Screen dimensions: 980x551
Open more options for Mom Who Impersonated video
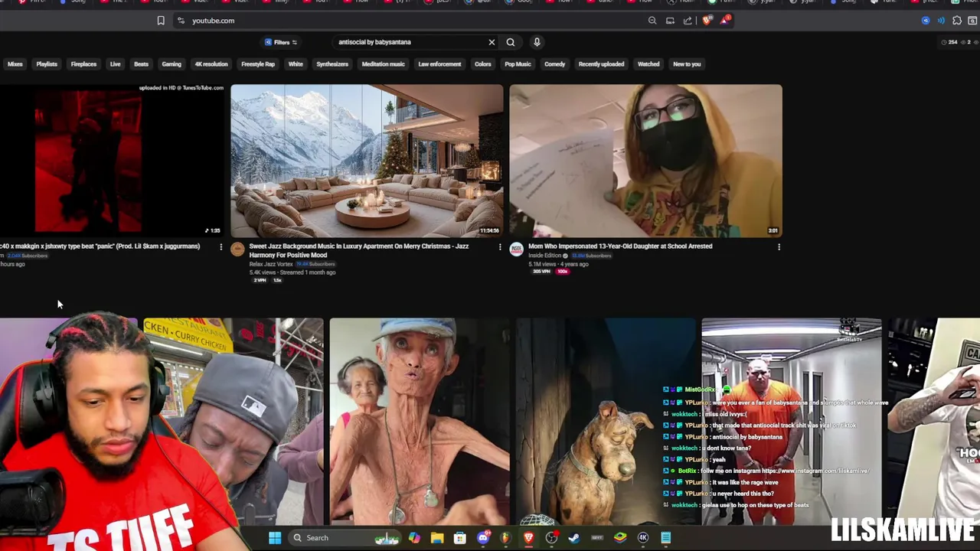point(779,246)
